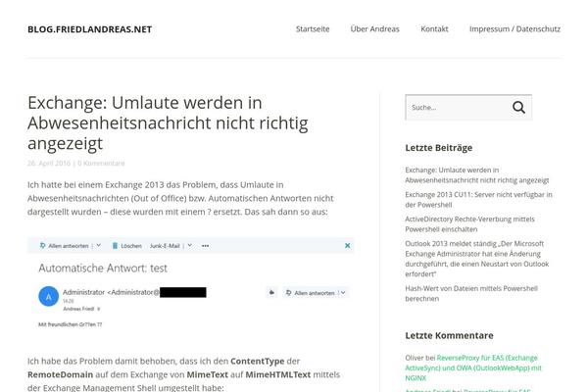Open the post title about Umlaute in Abwesenheitsnachricht
The width and height of the screenshot is (588, 392).
tap(168, 122)
